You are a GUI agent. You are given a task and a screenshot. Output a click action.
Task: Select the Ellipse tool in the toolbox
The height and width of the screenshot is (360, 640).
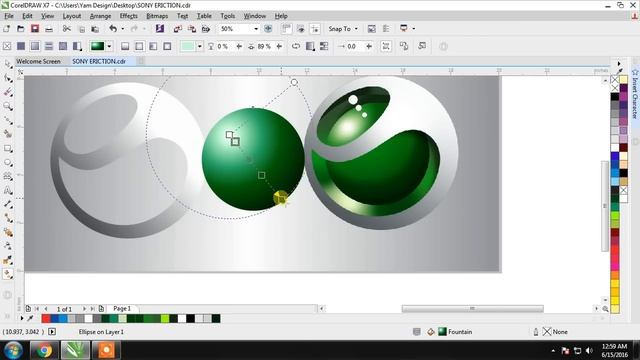(8, 162)
